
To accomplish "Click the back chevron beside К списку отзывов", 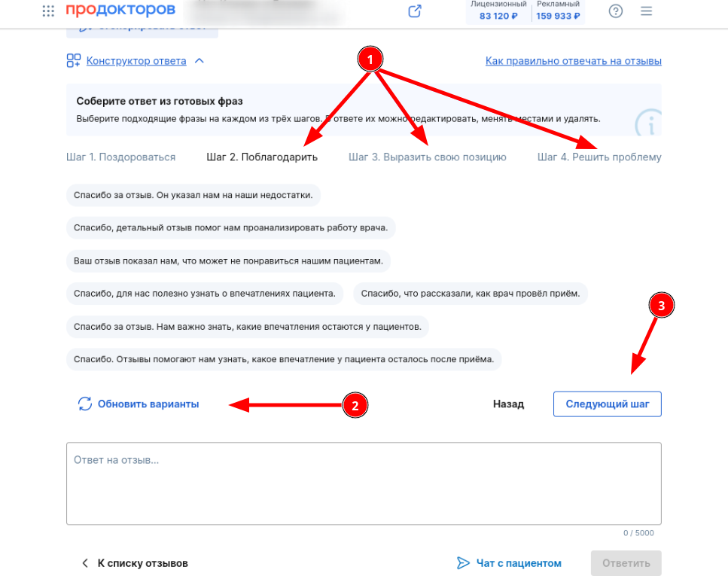I will click(85, 563).
